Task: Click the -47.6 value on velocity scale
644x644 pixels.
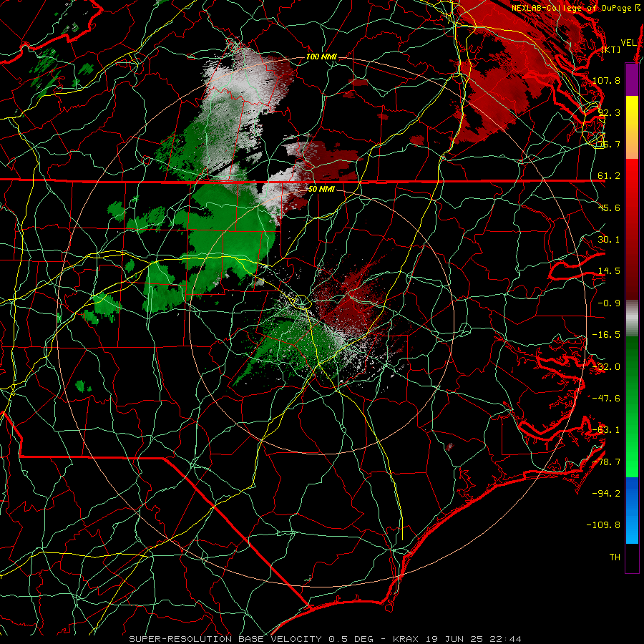Action: (606, 399)
